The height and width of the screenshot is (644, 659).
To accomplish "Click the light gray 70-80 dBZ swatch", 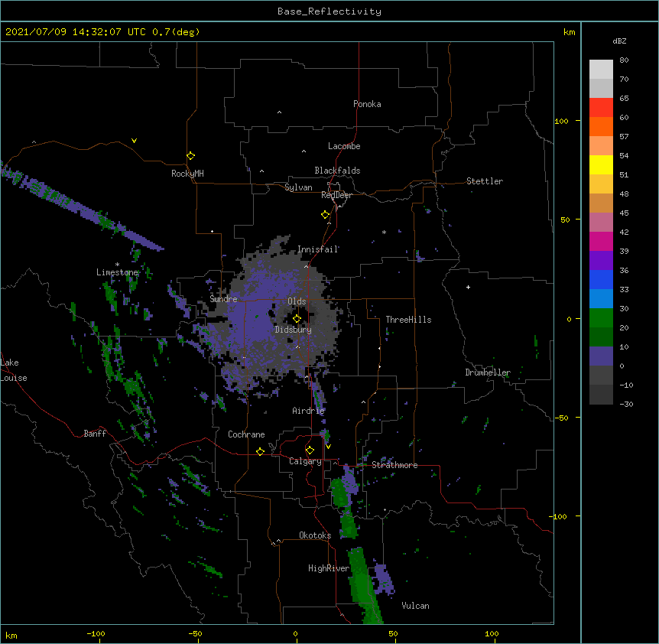I will click(x=601, y=70).
